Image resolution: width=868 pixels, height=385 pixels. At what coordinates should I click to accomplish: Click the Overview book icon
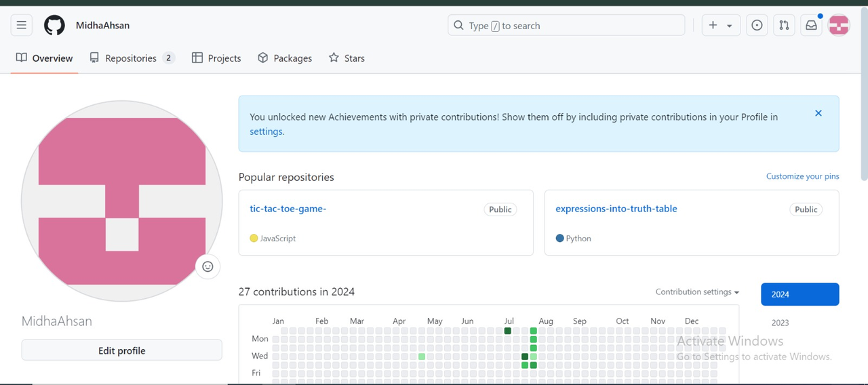pos(22,58)
